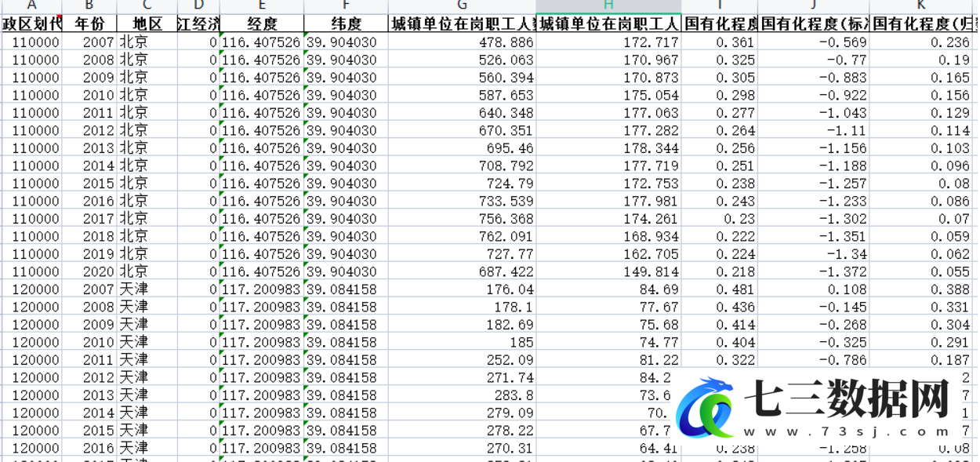Click the 年份 header cell

pyautogui.click(x=89, y=24)
